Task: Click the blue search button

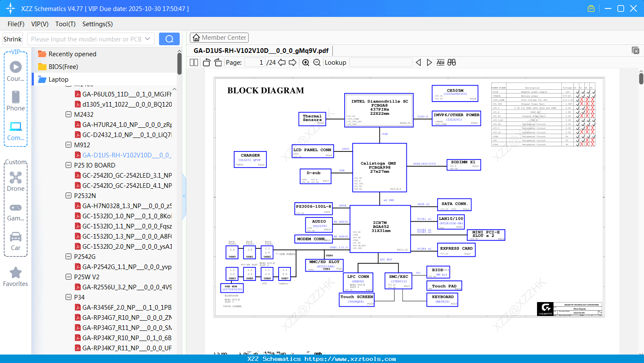Action: point(169,39)
